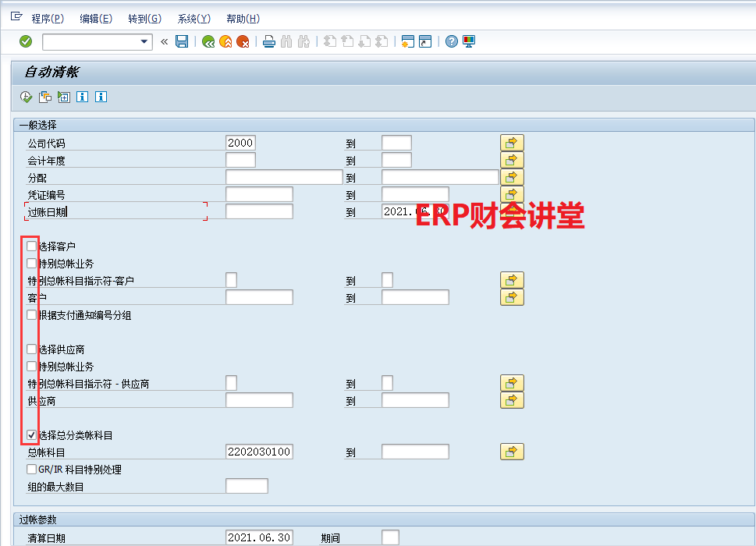This screenshot has height=546, width=756.
Task: Click the Execute clock icon
Action: (x=26, y=97)
